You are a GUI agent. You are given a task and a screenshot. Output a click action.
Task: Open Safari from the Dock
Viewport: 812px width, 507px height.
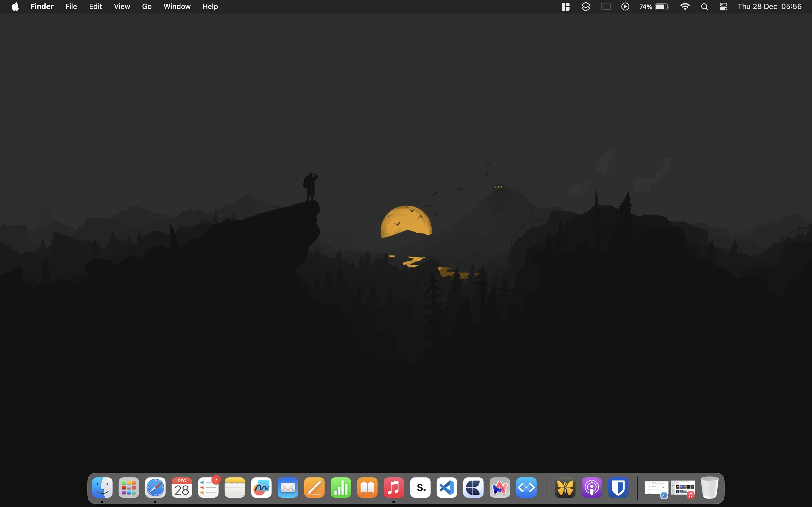155,488
